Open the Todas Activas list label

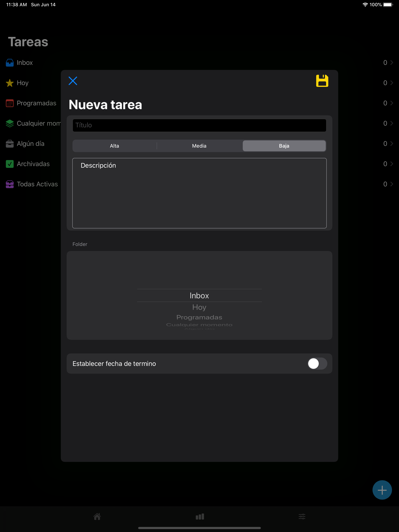[x=37, y=184]
